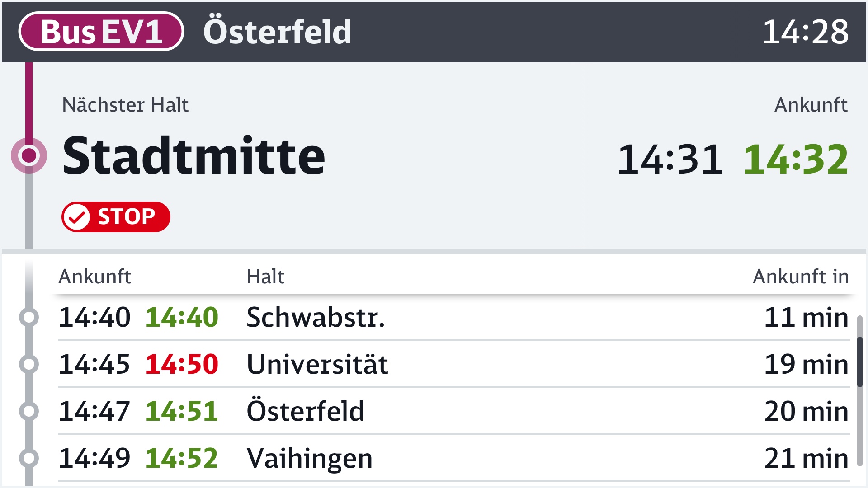Click the Österfeld route stop circle
This screenshot has height=488, width=868.
[x=29, y=411]
